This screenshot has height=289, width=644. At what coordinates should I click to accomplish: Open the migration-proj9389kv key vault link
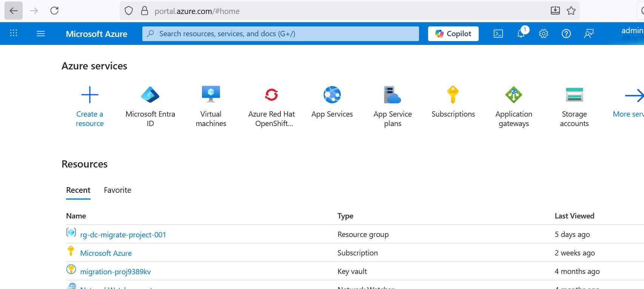click(116, 272)
